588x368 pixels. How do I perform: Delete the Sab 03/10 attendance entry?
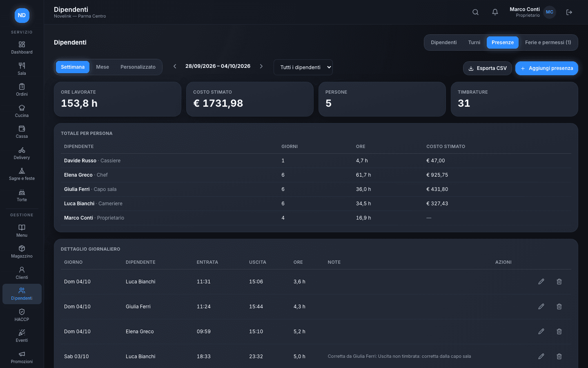pyautogui.click(x=559, y=357)
